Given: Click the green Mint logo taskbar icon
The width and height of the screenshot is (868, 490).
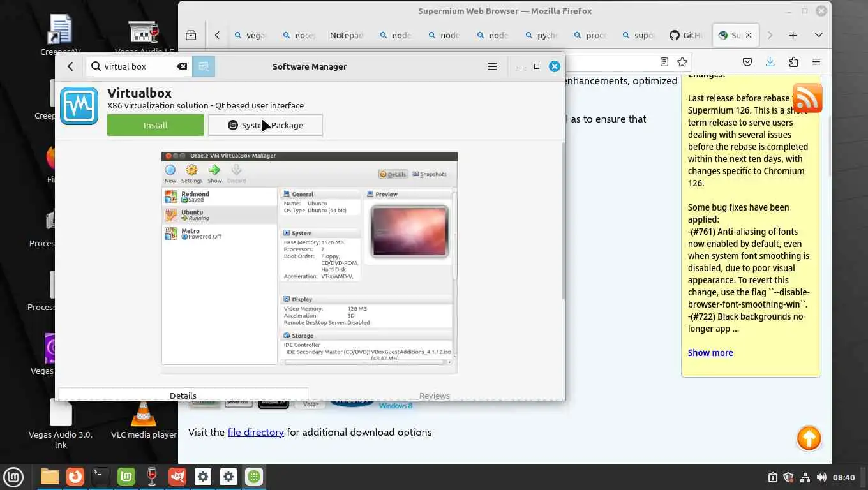Looking at the screenshot, I should pyautogui.click(x=126, y=477).
